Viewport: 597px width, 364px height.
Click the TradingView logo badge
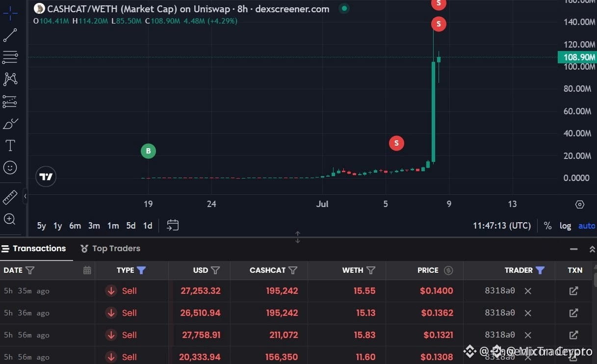46,177
